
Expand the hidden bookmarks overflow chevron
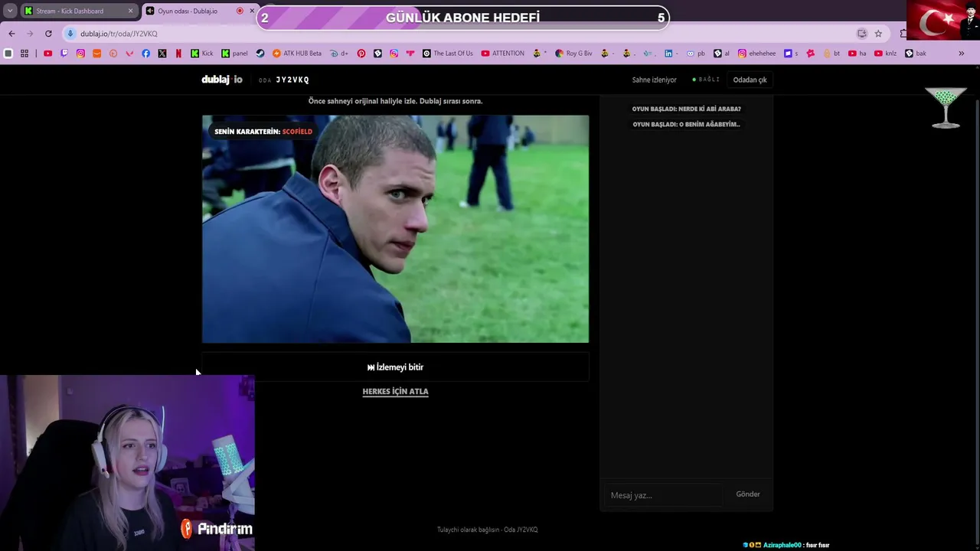click(x=962, y=54)
